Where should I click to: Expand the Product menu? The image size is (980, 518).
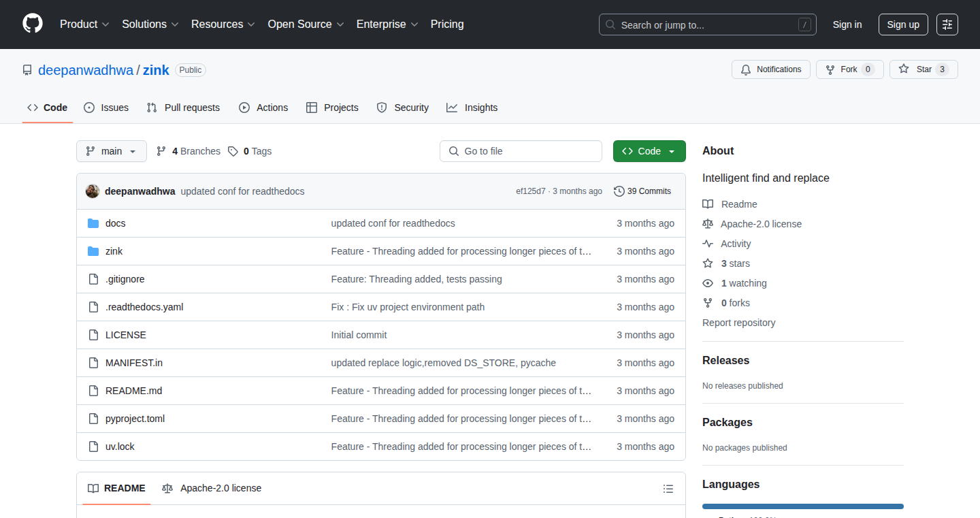[x=84, y=24]
